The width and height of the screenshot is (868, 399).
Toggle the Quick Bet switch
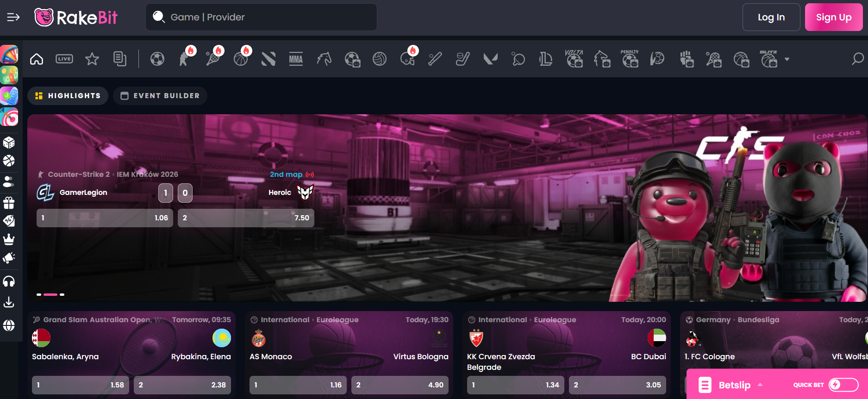[x=843, y=385]
